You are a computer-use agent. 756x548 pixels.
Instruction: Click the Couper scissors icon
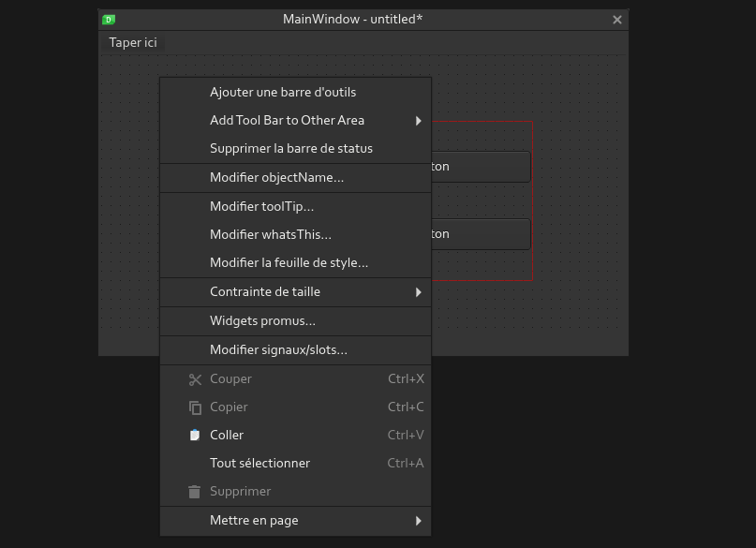coord(195,378)
